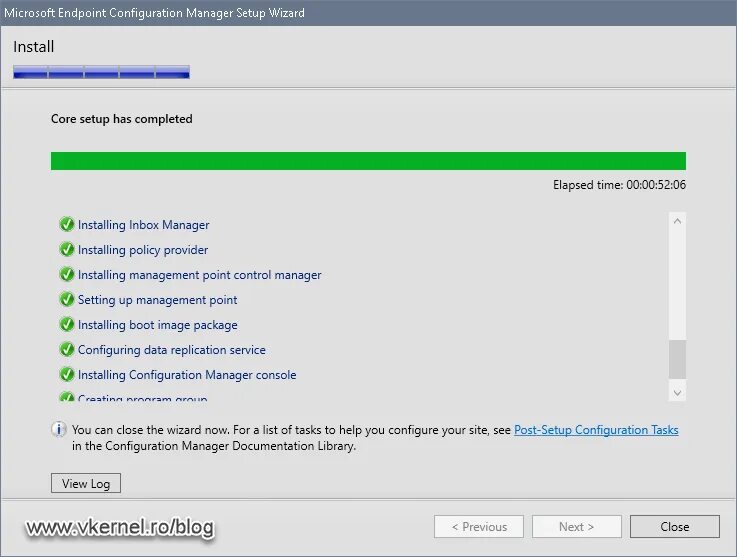Image resolution: width=737 pixels, height=557 pixels.
Task: Click check icon next to Setting up management point
Action: 67,299
